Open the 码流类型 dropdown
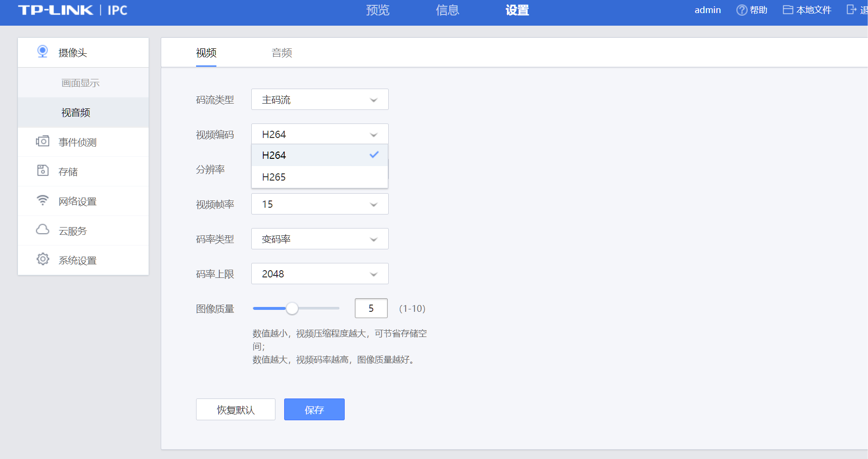 (x=320, y=99)
